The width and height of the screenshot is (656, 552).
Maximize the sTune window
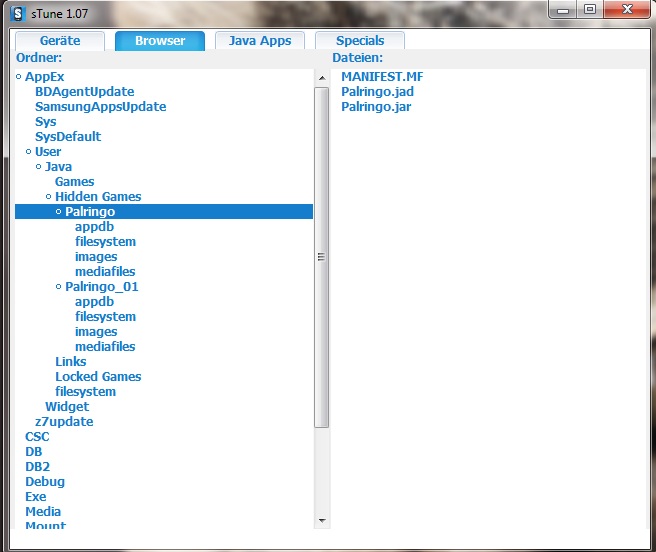tap(590, 10)
